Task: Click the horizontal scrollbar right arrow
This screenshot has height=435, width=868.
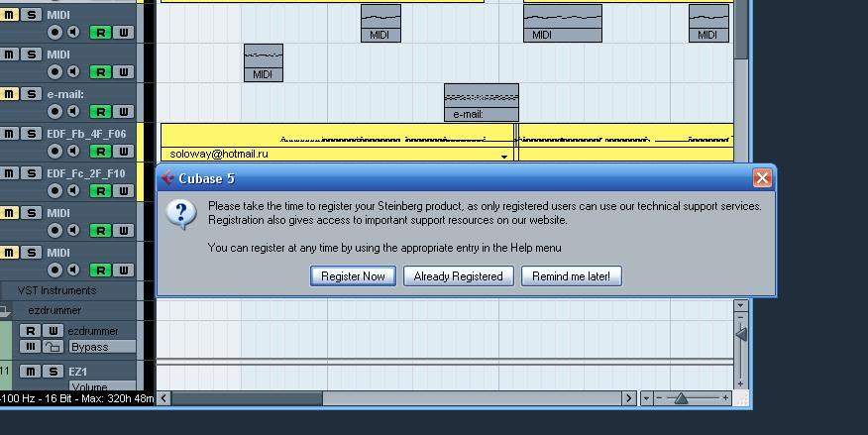Action: pyautogui.click(x=629, y=398)
